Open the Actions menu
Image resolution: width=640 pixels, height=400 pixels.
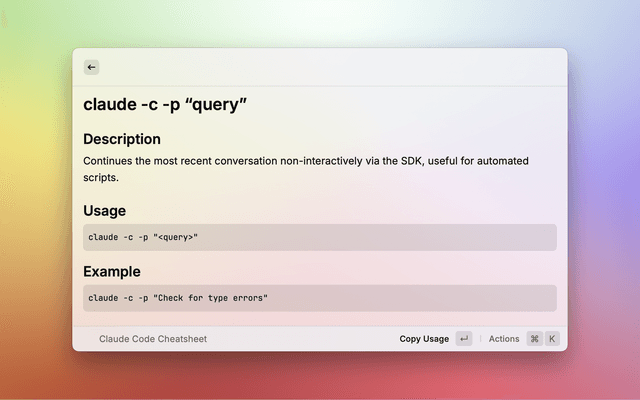click(x=504, y=339)
